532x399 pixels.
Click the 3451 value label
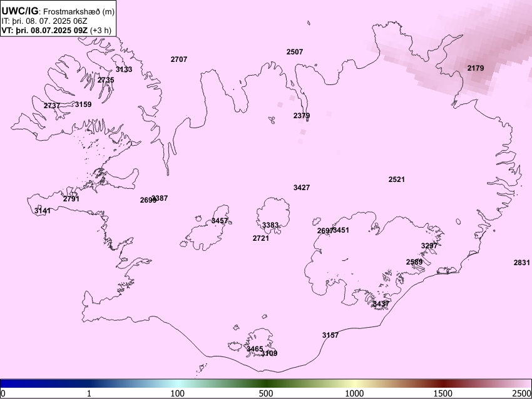pos(341,230)
